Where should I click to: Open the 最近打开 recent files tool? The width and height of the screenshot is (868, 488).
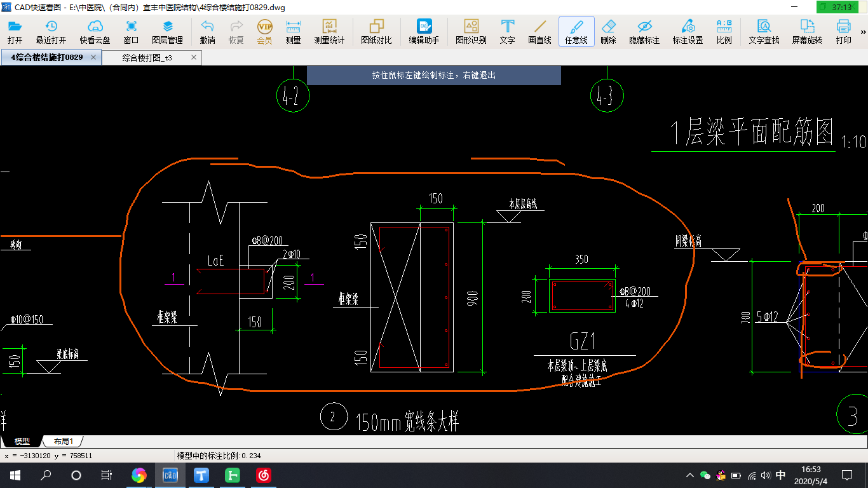click(51, 32)
